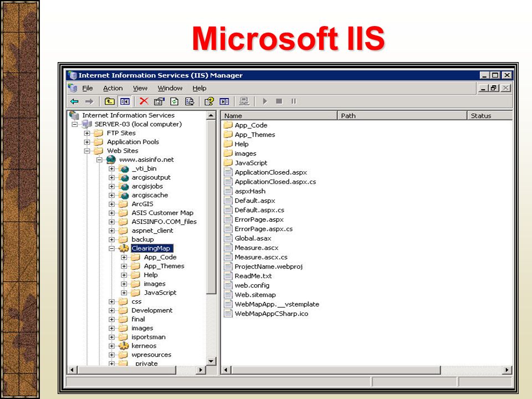532x399 pixels.
Task: Collapse the www.asisinfo.net node
Action: tap(99, 160)
